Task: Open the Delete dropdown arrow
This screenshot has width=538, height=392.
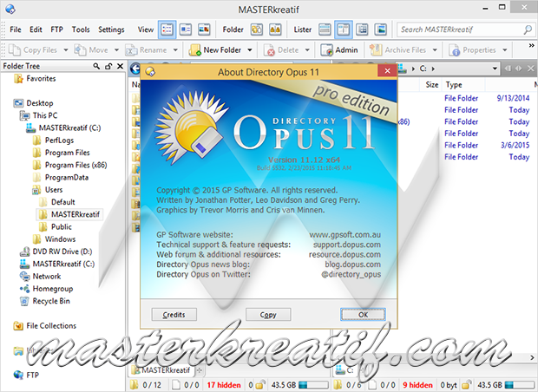Action: (307, 50)
